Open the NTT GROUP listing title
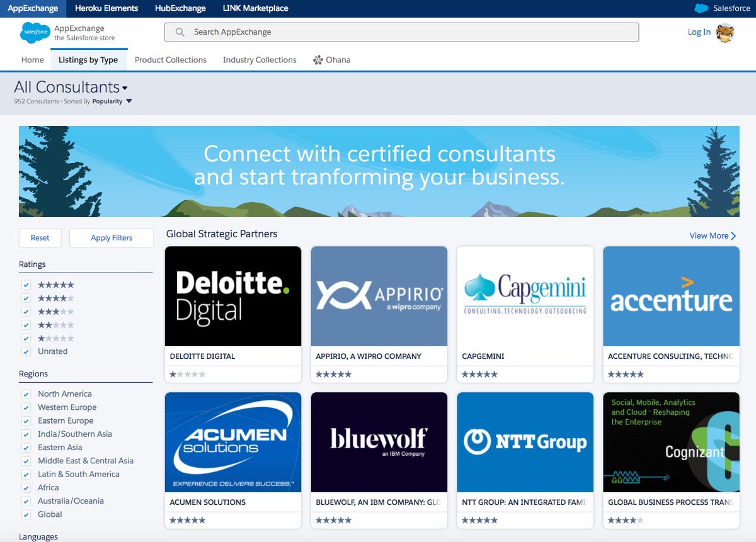756x542 pixels. click(524, 502)
